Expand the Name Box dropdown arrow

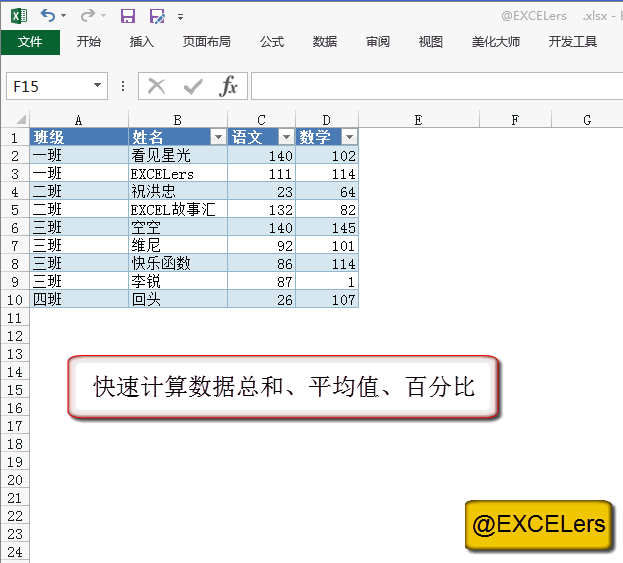[x=97, y=86]
